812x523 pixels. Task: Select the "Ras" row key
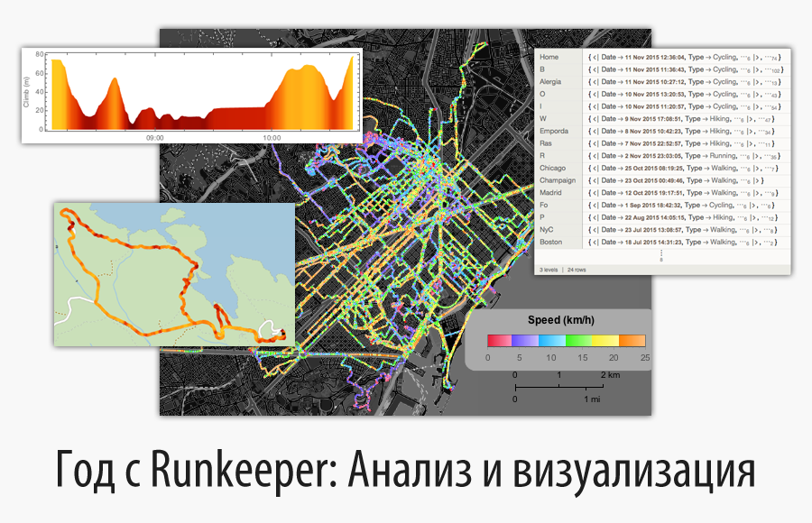(545, 143)
